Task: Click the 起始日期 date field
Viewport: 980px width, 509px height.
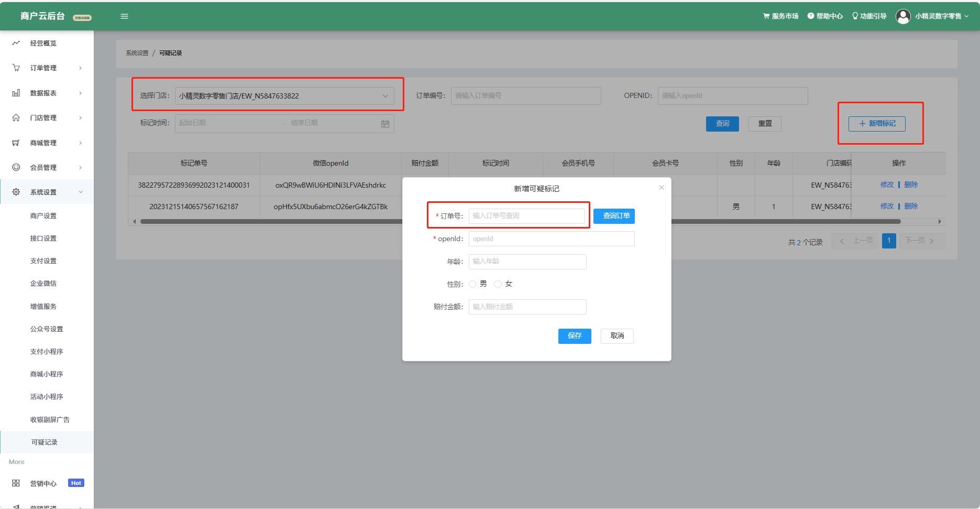Action: [x=228, y=123]
